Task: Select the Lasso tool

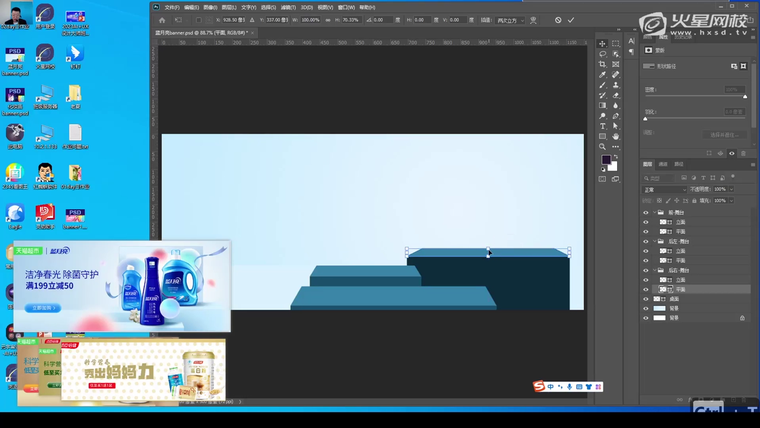Action: point(602,54)
